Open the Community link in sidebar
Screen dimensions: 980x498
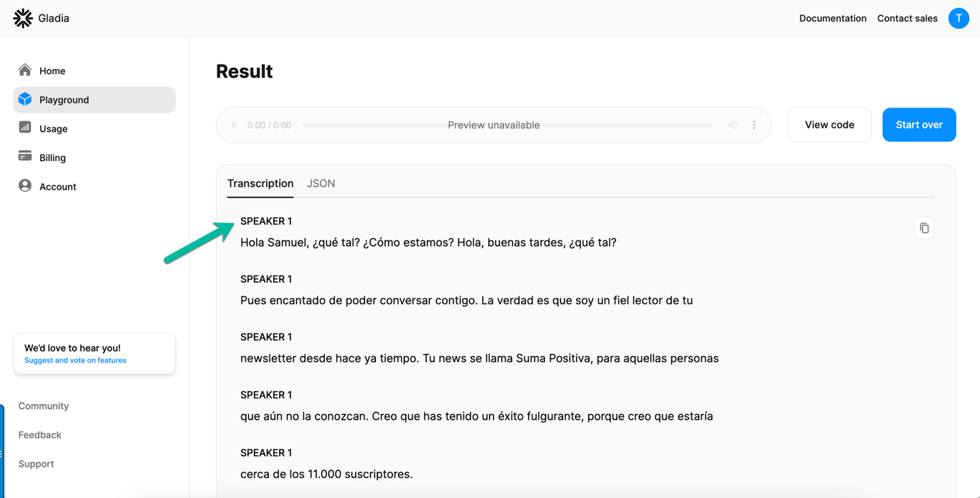(44, 406)
